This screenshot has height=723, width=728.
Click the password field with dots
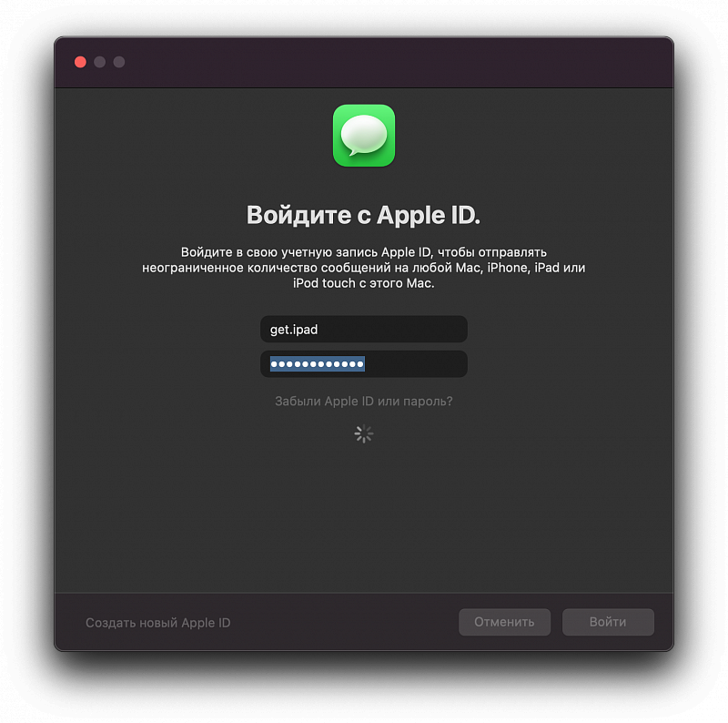click(363, 364)
